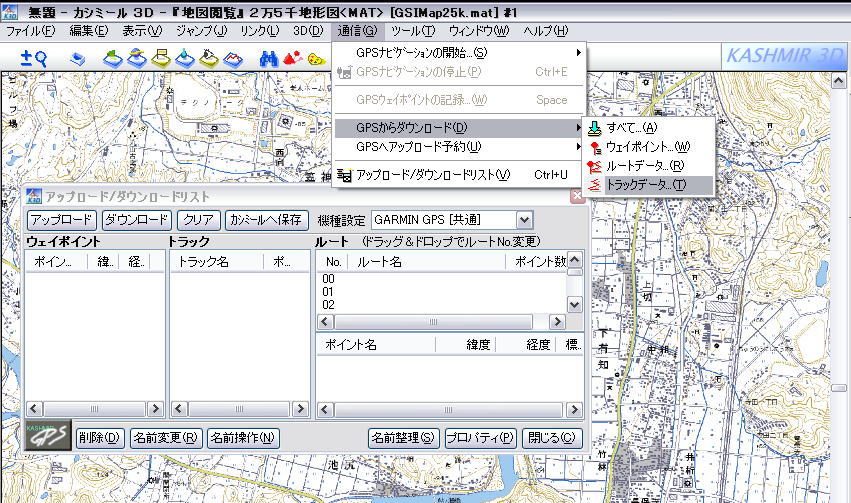
Task: Open the ヘルプ(H) menu
Action: [x=545, y=31]
